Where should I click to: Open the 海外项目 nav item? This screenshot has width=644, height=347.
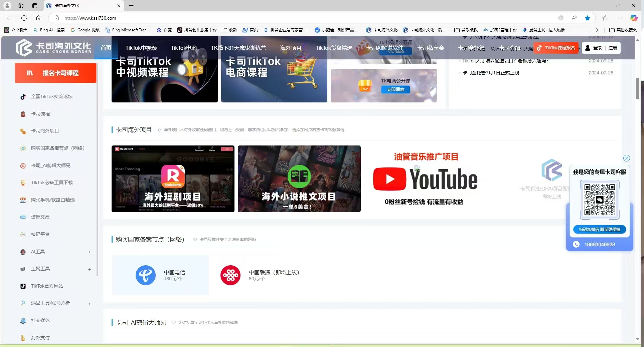pos(291,48)
